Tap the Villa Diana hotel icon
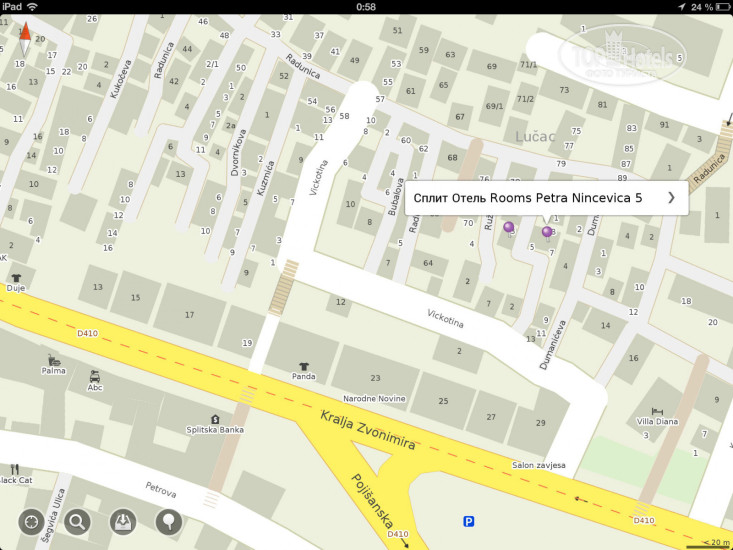Screen dimensions: 733x550 pyautogui.click(x=657, y=411)
